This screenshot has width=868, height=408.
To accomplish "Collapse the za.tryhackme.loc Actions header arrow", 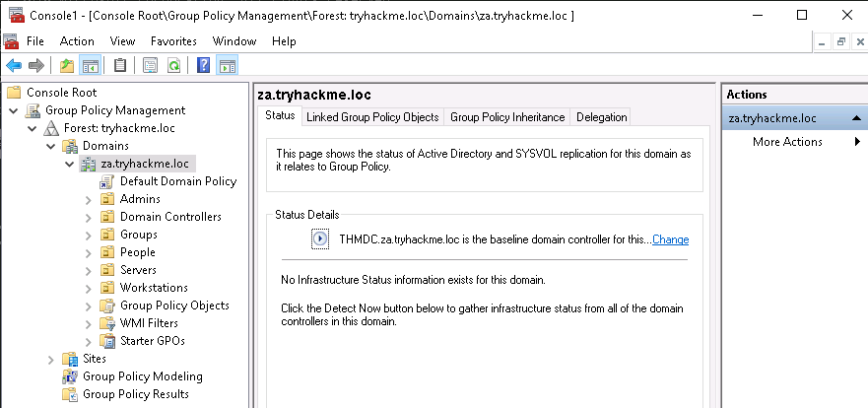I will click(856, 118).
